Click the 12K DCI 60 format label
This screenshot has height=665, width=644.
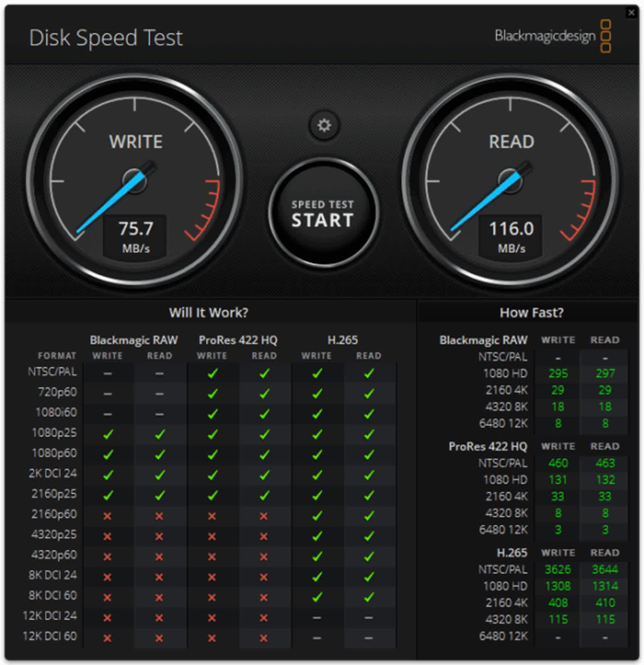coord(50,636)
